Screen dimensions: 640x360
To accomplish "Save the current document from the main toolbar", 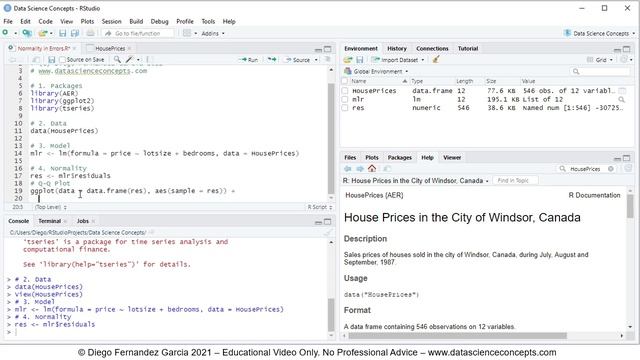I will click(62, 33).
